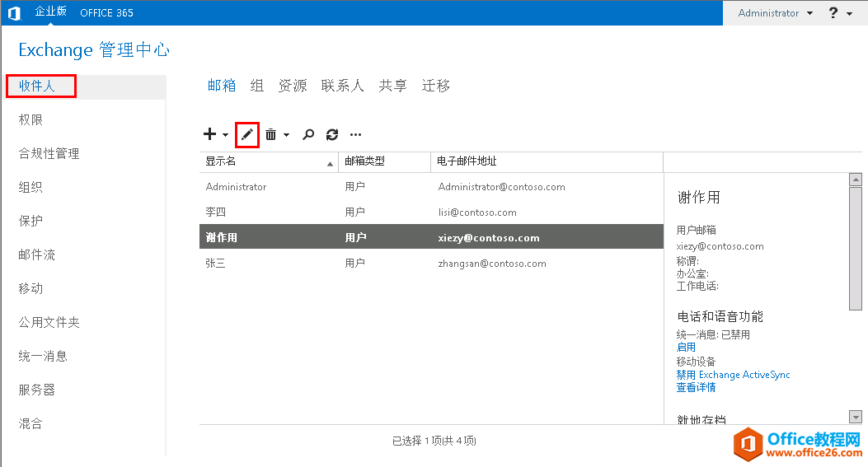Click the 启用 unified messaging link
The width and height of the screenshot is (868, 467).
coord(686,348)
